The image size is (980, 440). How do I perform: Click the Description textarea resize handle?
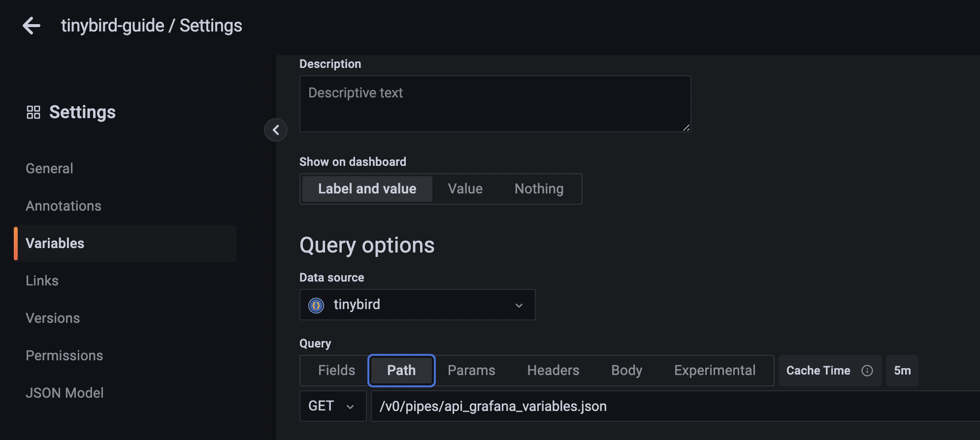click(x=686, y=127)
